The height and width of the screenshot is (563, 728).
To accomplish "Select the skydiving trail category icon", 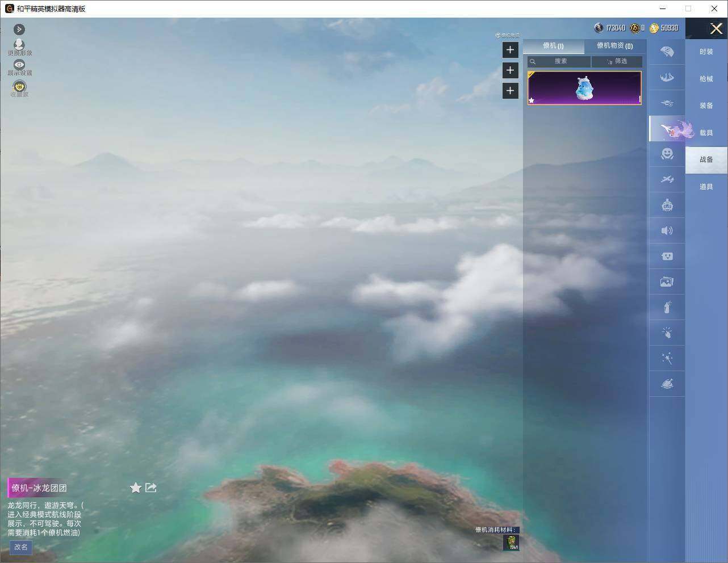I will tap(667, 77).
